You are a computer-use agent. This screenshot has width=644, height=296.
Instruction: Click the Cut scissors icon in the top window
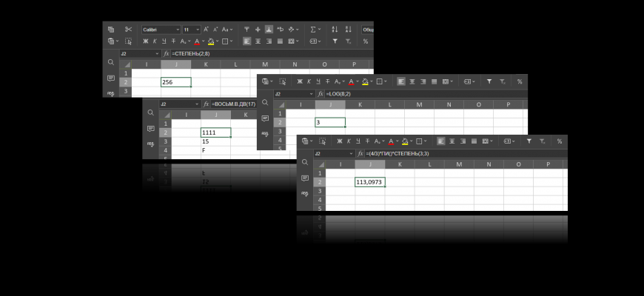point(128,30)
